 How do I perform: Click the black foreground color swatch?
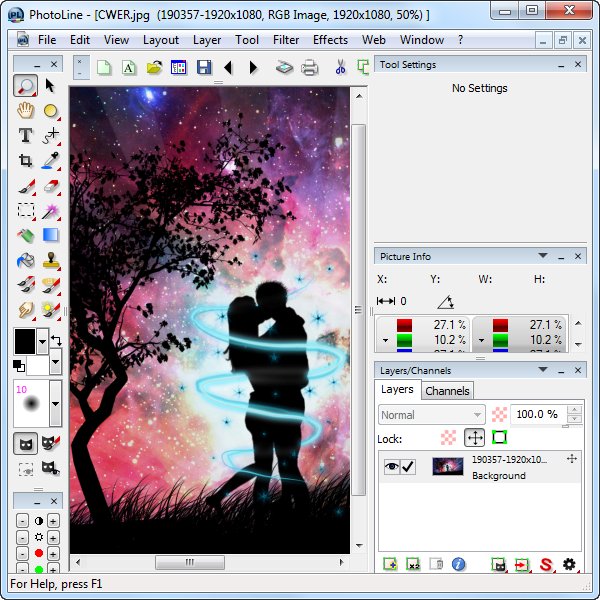tap(25, 341)
